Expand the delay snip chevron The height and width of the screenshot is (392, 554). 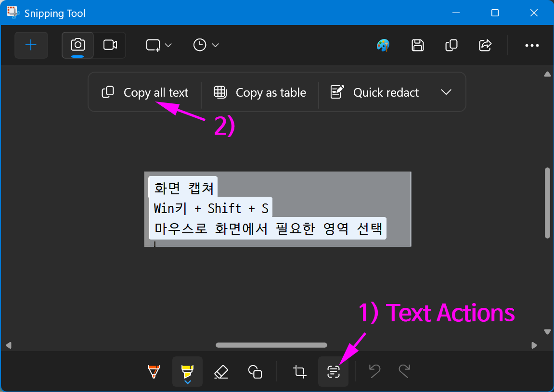[x=215, y=45]
